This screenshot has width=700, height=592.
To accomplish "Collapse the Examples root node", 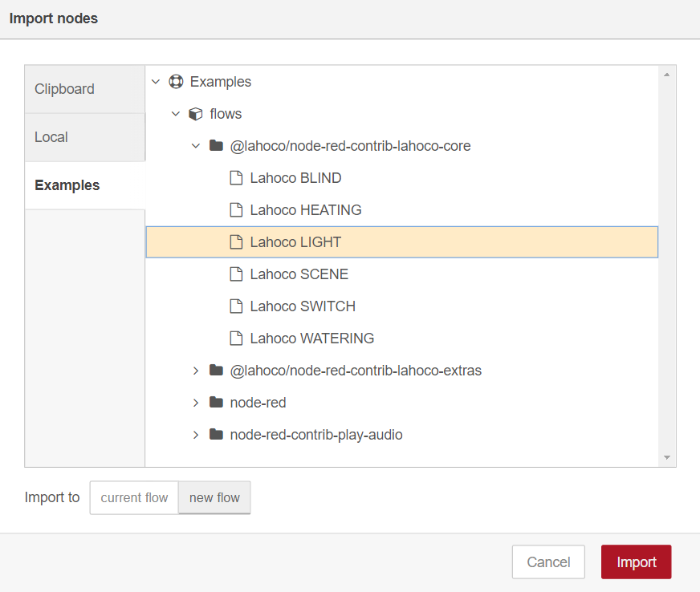I will pyautogui.click(x=156, y=82).
